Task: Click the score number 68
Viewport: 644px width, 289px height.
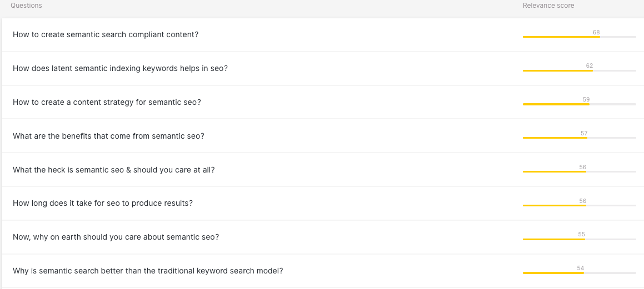Action: [596, 32]
